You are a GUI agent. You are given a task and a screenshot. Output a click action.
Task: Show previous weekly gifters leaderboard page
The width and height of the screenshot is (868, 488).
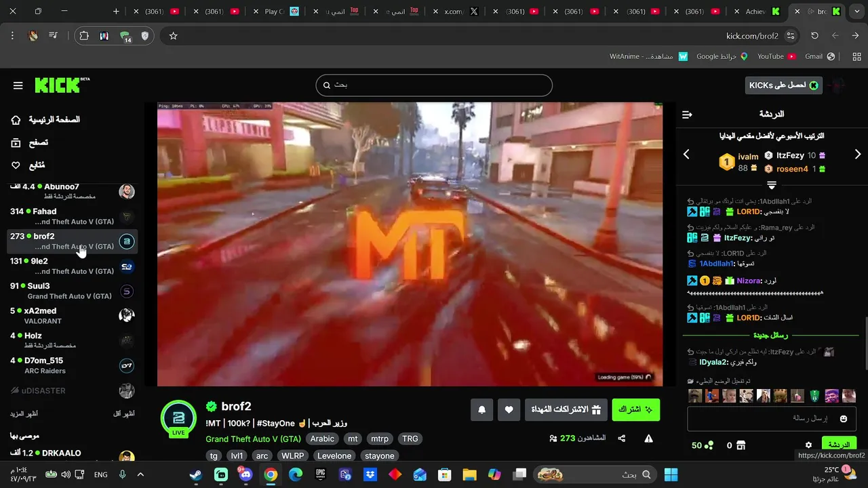686,155
